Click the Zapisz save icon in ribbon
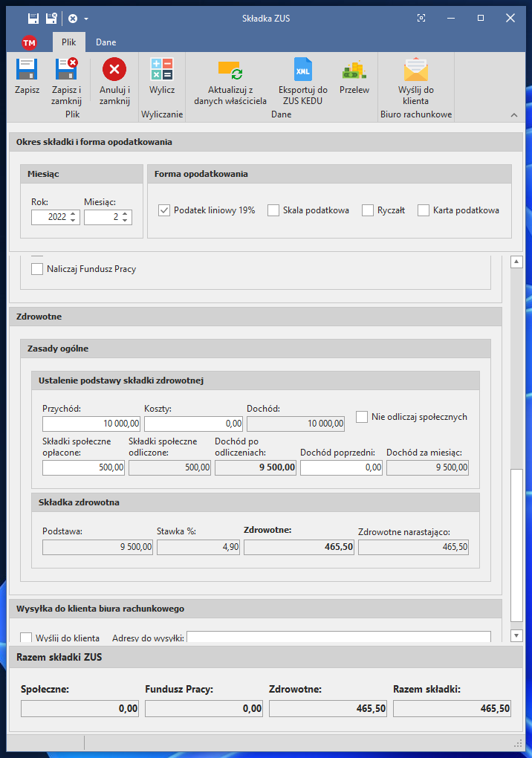Viewport: 532px width, 758px height. pos(27,71)
